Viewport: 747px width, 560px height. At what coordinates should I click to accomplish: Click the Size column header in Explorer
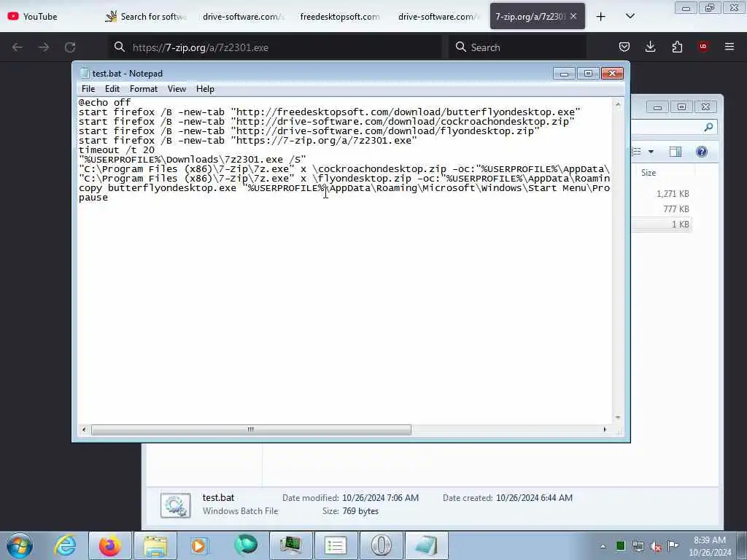(x=649, y=172)
